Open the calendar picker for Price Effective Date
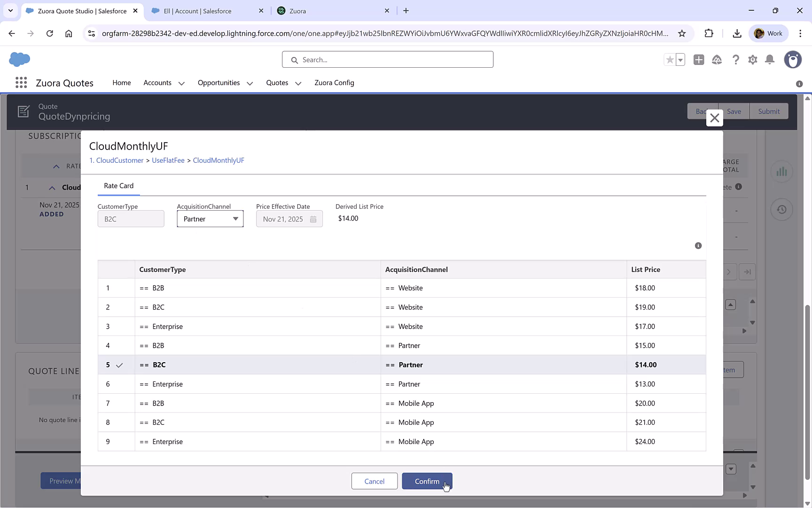 coord(313,219)
